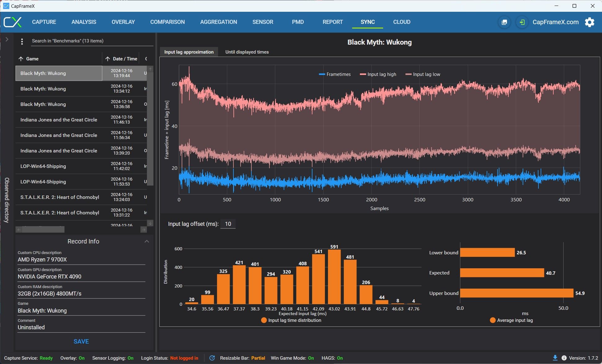Viewport: 602px width, 364px height.
Task: Edit Custom CPU description field
Action: tap(81, 260)
